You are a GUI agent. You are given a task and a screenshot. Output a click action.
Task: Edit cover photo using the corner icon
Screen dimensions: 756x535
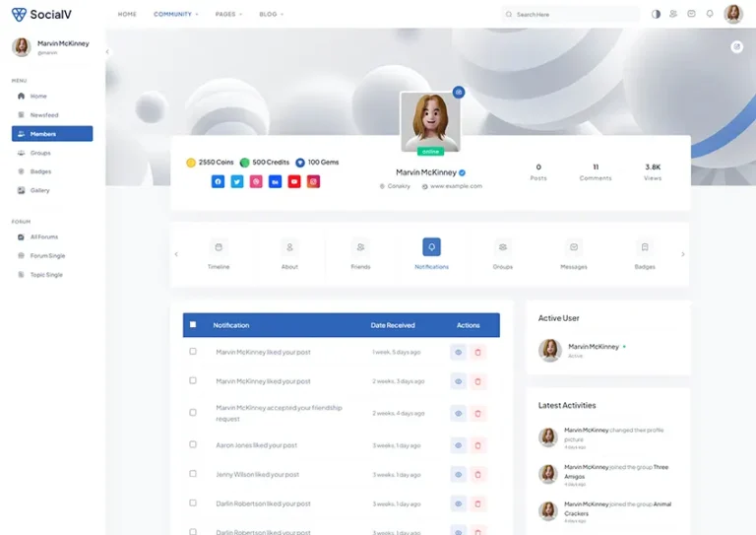click(x=736, y=46)
